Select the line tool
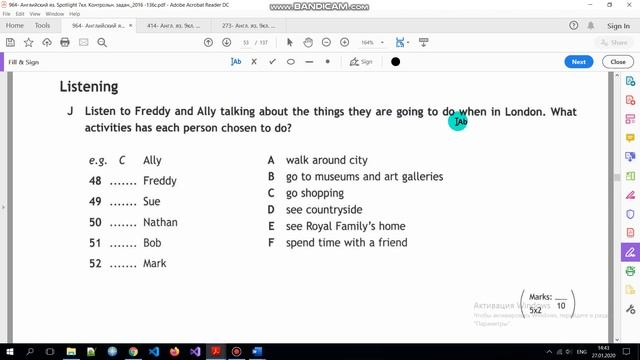The height and width of the screenshot is (360, 640). click(309, 62)
